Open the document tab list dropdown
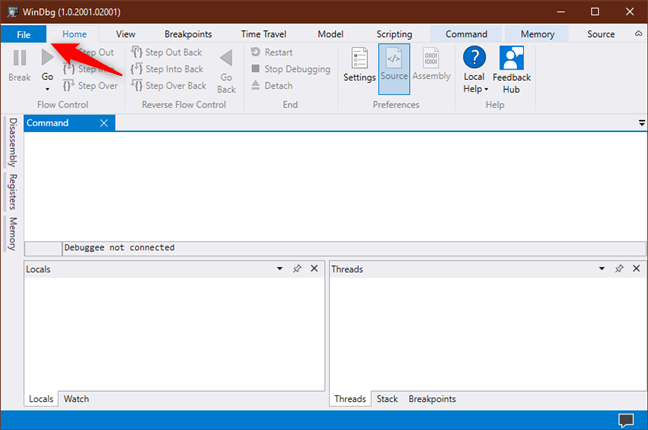 [642, 123]
